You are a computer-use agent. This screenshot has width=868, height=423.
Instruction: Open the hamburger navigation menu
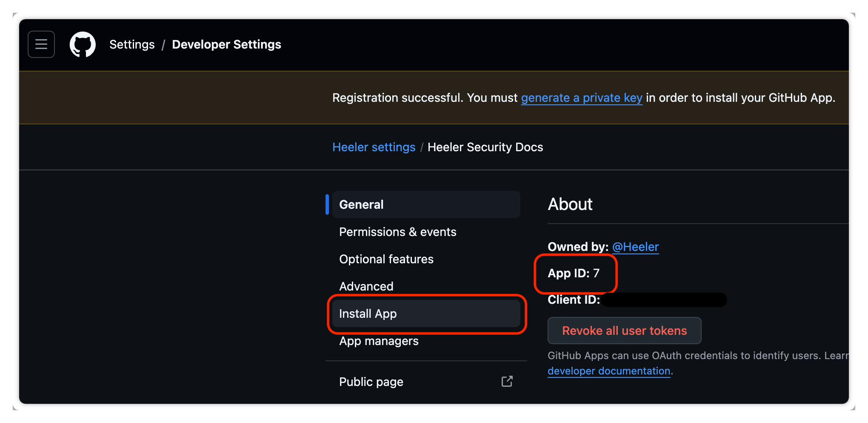click(41, 44)
